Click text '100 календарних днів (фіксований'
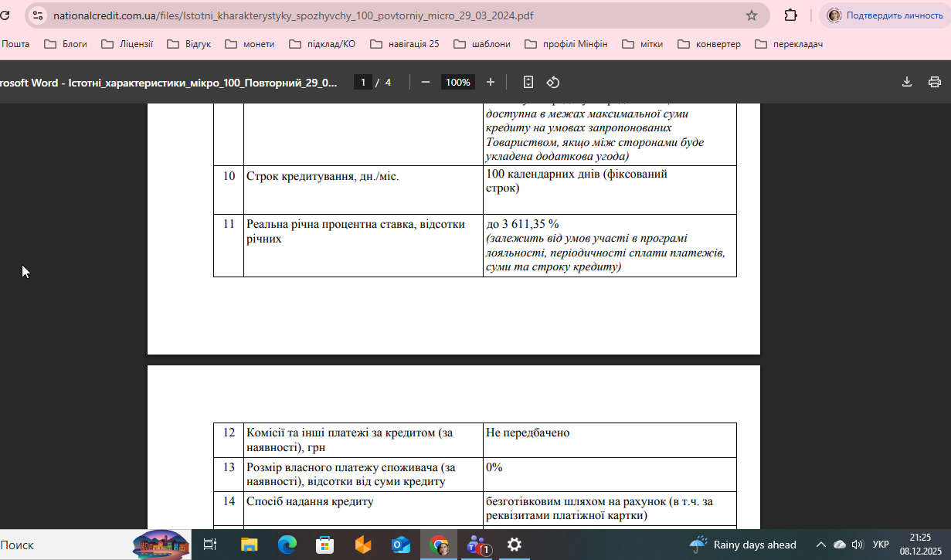Screen dimensions: 951x560 pos(577,175)
